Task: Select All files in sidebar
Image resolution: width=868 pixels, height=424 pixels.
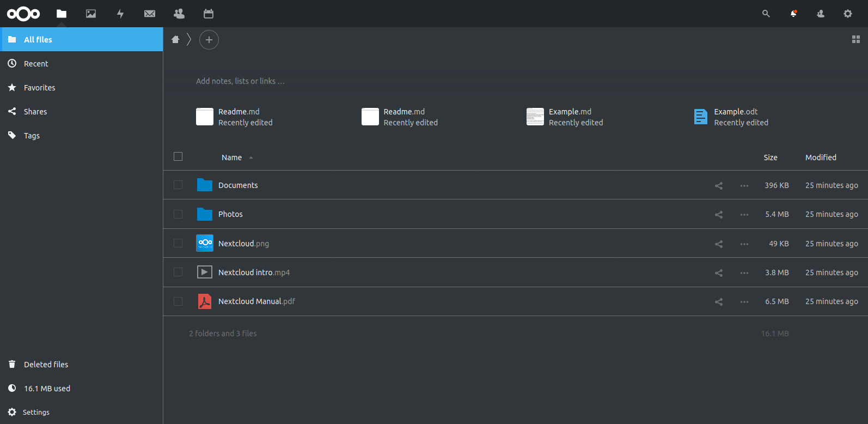Action: click(82, 39)
